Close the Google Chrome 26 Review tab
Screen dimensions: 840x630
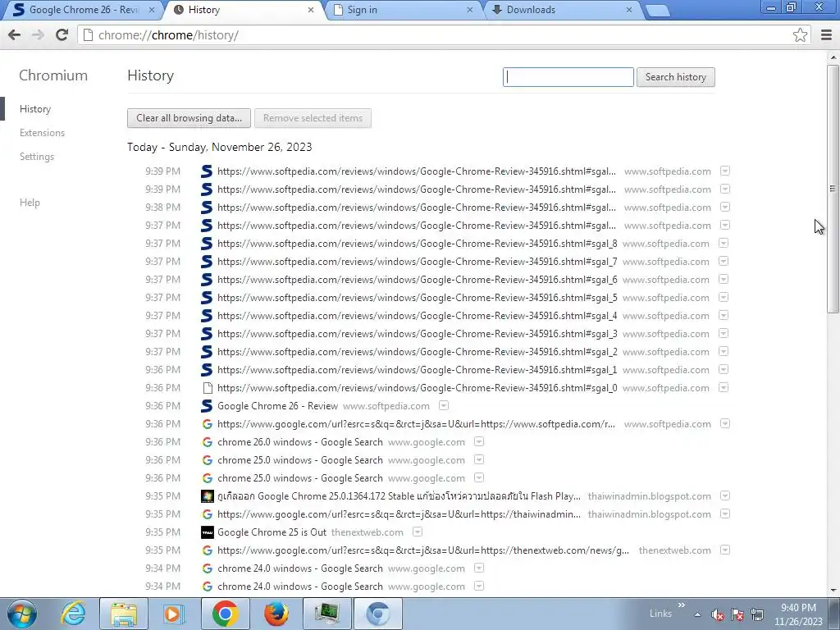coord(152,10)
